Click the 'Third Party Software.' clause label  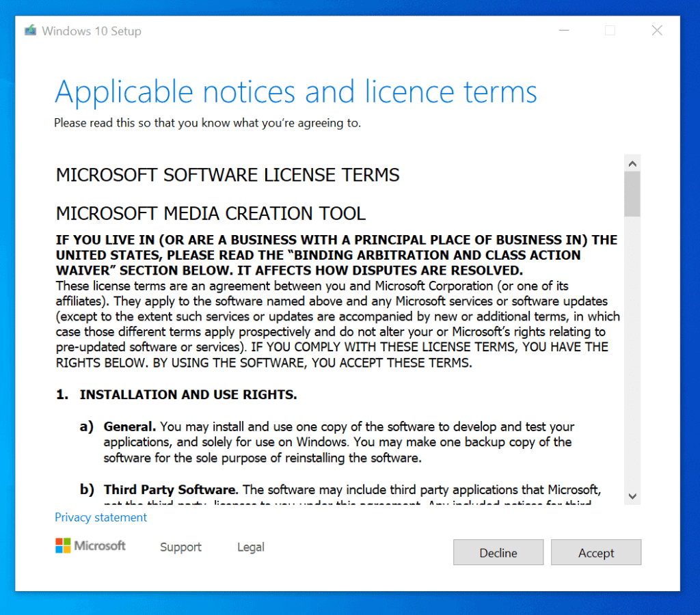(x=171, y=489)
